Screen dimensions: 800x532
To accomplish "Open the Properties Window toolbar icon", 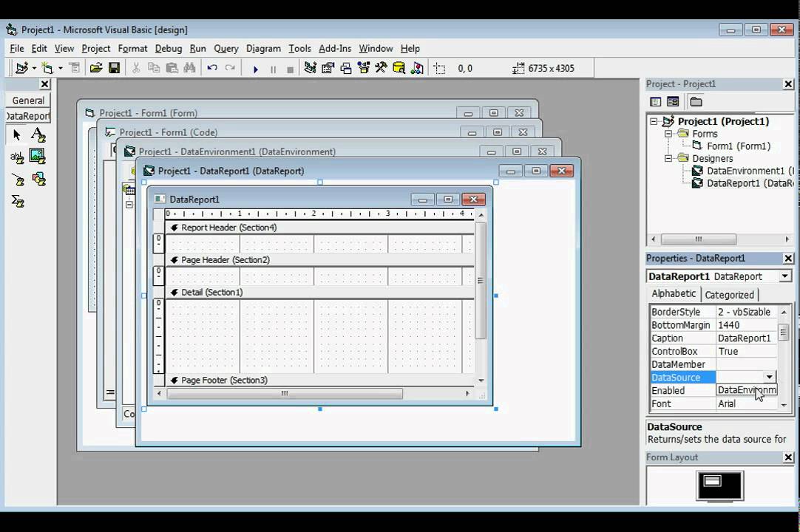I will [328, 68].
